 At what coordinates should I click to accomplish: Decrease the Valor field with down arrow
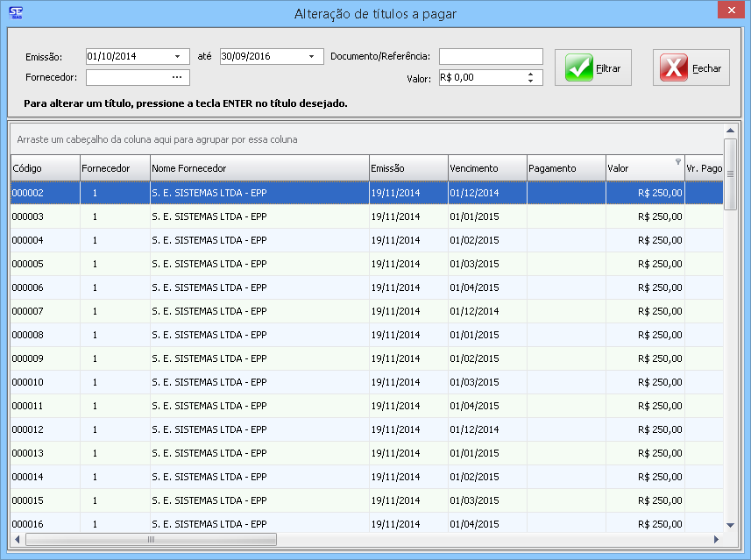point(530,82)
